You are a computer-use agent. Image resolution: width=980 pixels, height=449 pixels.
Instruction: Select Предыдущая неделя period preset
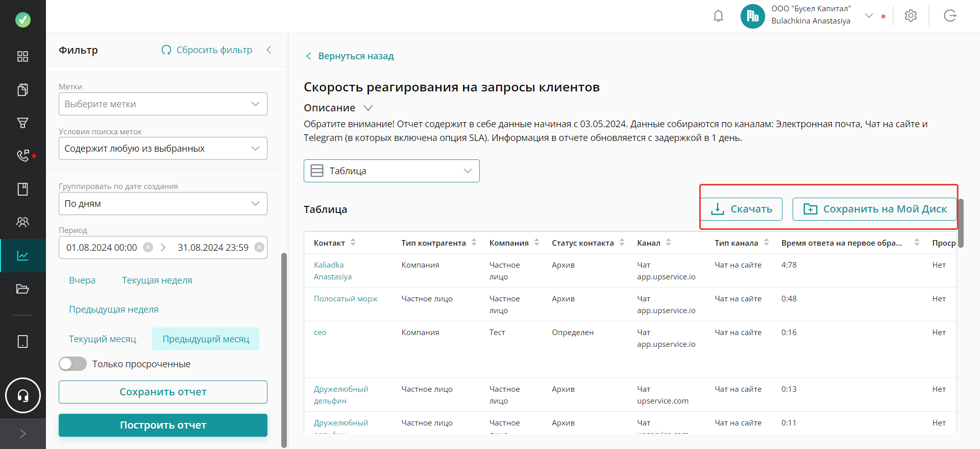(114, 310)
